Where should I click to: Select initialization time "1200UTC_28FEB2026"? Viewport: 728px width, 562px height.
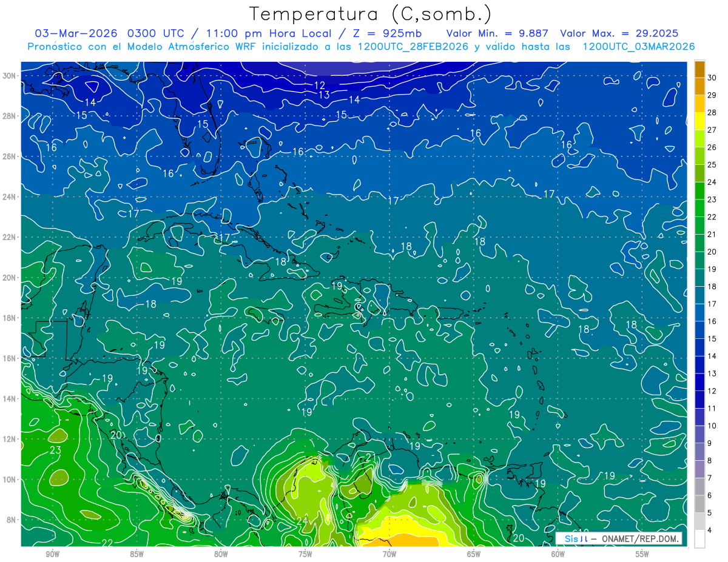pos(413,47)
